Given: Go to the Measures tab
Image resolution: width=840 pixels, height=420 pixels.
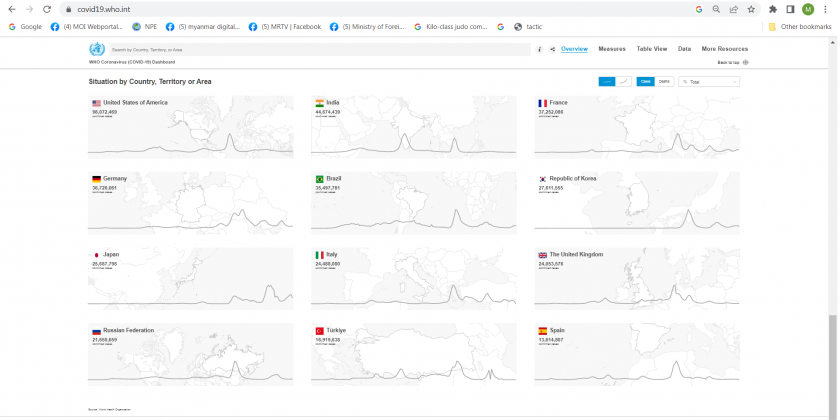Looking at the screenshot, I should tap(612, 49).
